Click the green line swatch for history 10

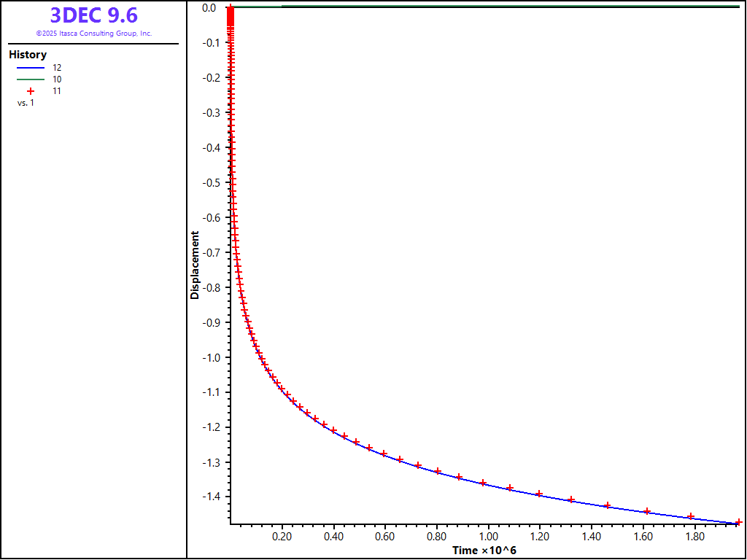31,79
